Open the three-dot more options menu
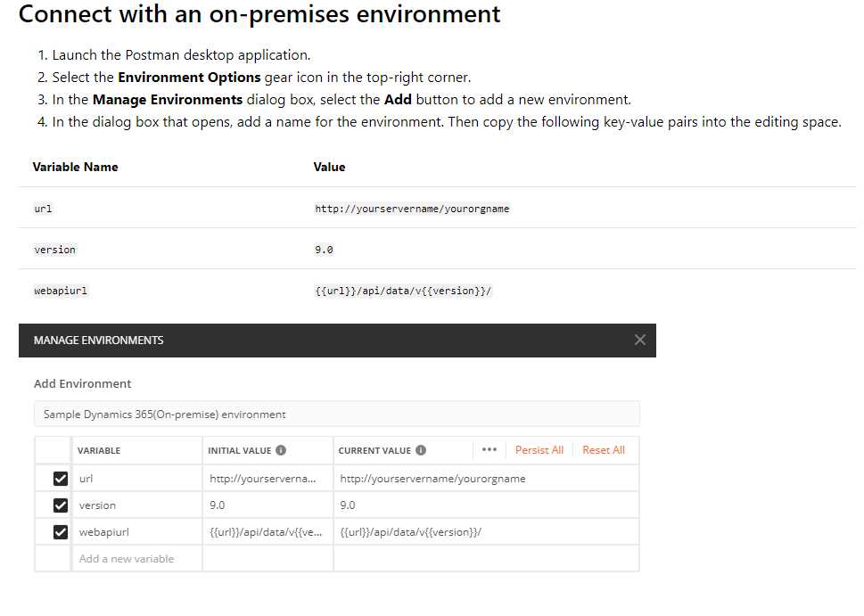 pyautogui.click(x=490, y=449)
